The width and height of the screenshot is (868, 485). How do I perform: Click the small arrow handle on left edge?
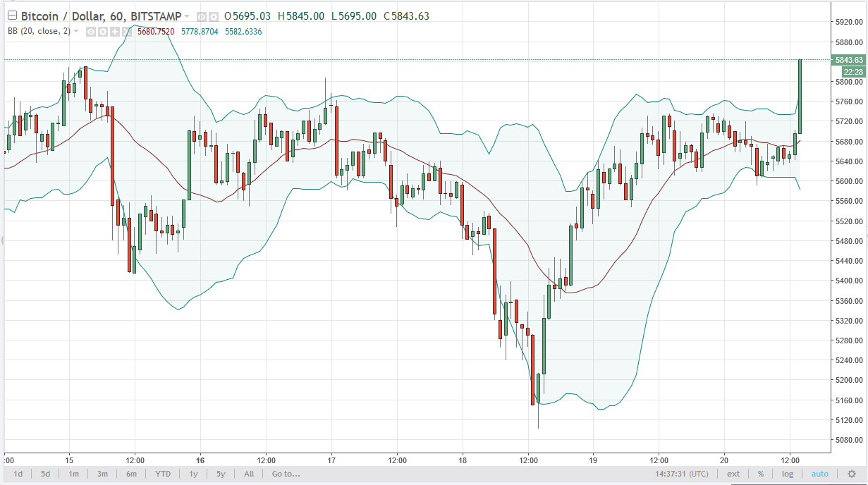tap(2, 240)
